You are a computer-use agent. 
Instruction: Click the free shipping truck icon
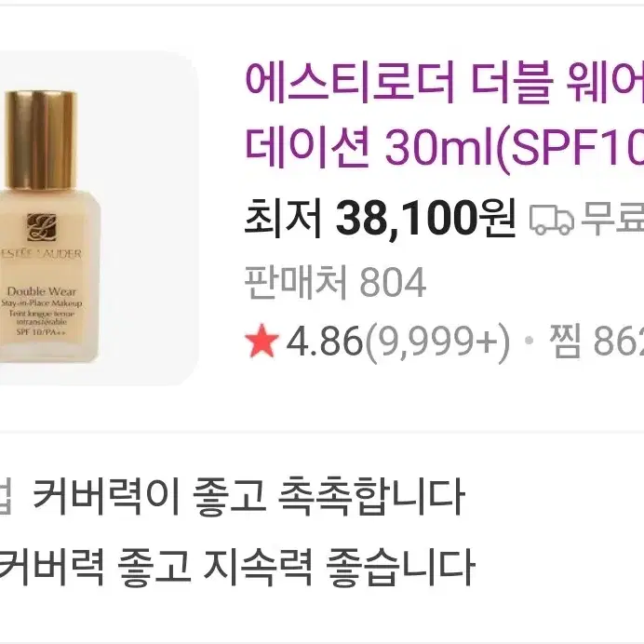click(551, 220)
